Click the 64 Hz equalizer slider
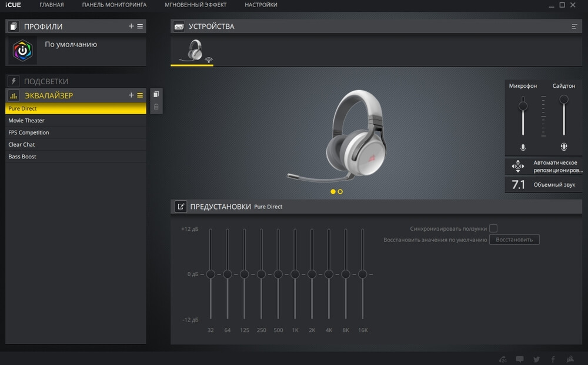Image resolution: width=588 pixels, height=365 pixels. [227, 274]
